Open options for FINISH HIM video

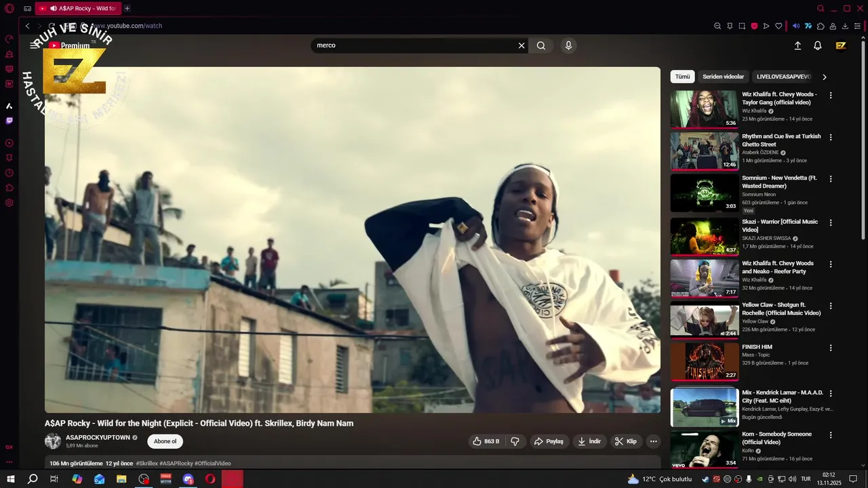tap(831, 348)
